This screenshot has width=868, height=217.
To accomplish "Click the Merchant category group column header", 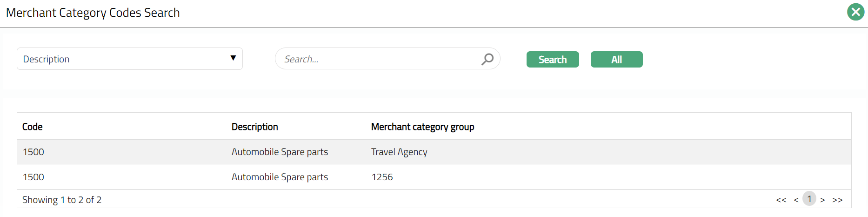I will (x=422, y=127).
